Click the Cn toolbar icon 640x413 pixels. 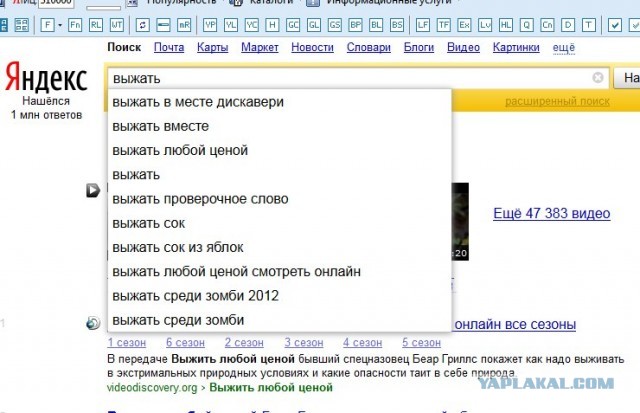[x=547, y=25]
